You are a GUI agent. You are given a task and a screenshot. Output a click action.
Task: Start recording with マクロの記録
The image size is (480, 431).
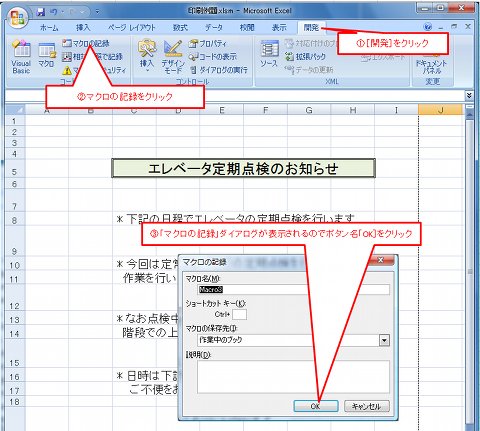pos(86,43)
